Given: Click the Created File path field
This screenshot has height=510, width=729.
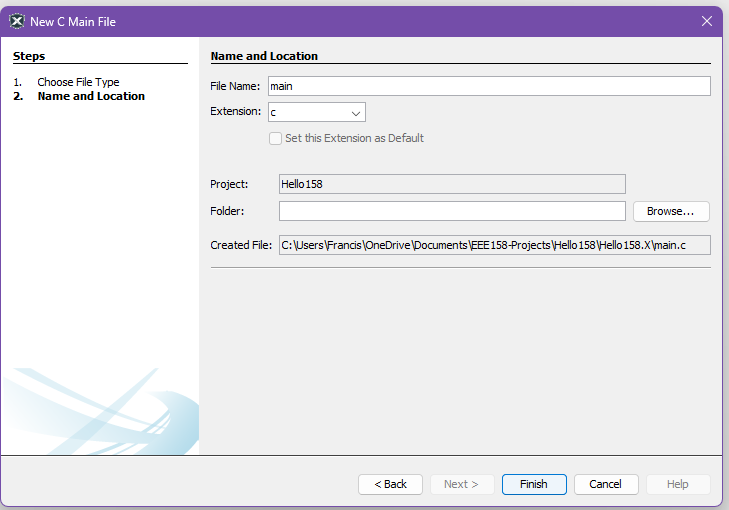Looking at the screenshot, I should pos(494,245).
